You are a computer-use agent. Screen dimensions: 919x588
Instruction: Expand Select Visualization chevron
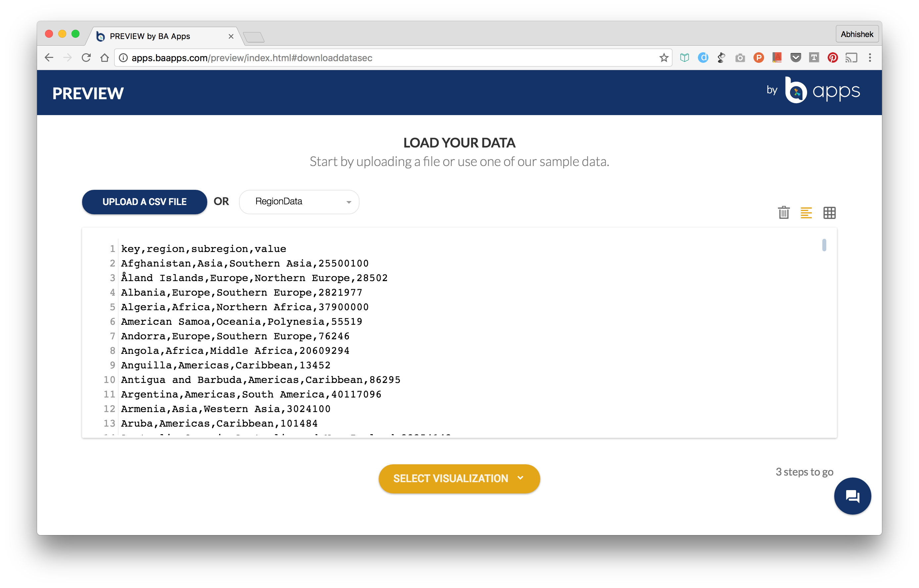[x=520, y=478]
